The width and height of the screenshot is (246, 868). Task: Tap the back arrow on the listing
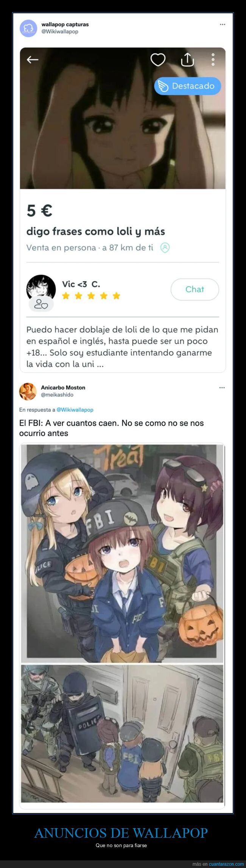(x=33, y=60)
